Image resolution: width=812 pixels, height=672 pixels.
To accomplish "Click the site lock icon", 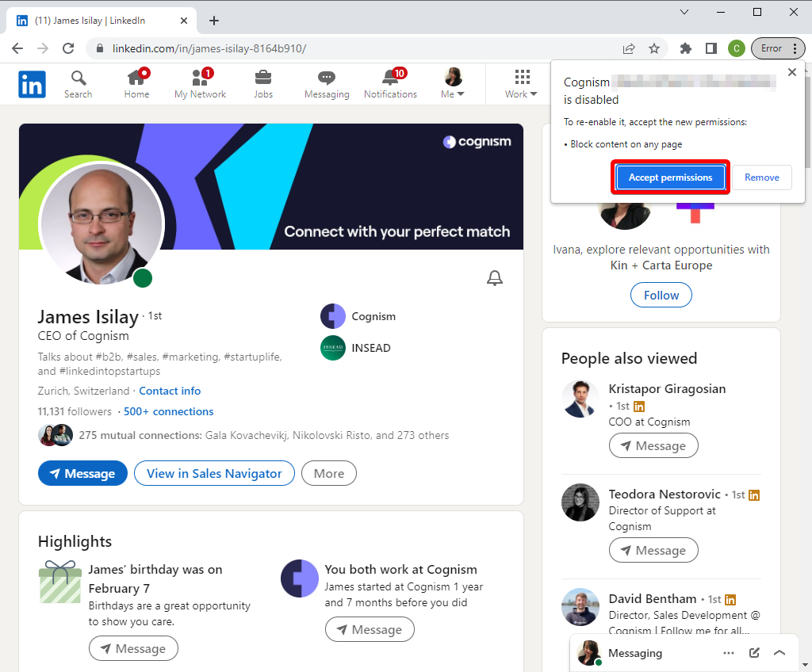I will (x=100, y=48).
